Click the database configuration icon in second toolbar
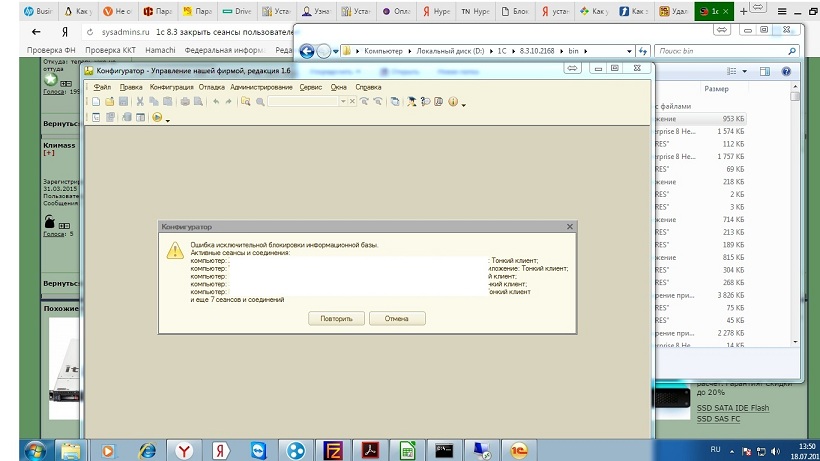Viewport: 820px width, 461px height. [127, 117]
